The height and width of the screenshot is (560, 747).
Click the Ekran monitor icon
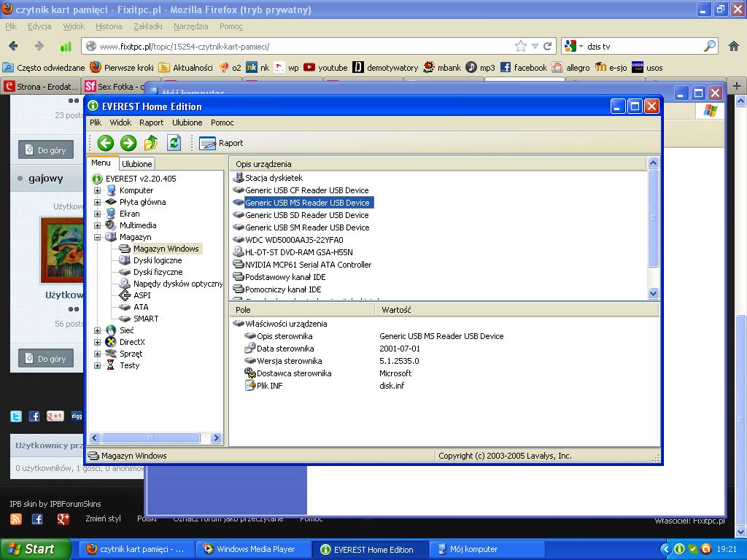111,214
